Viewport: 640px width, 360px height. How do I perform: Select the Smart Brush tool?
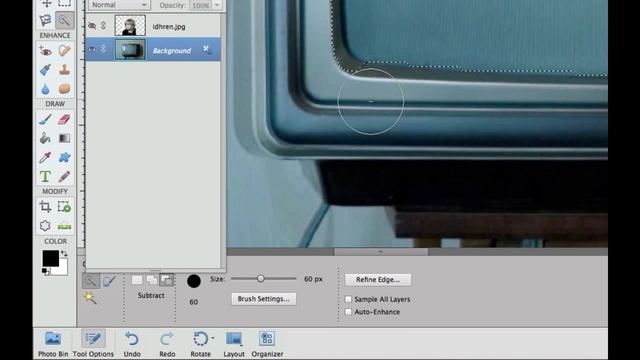[46, 70]
